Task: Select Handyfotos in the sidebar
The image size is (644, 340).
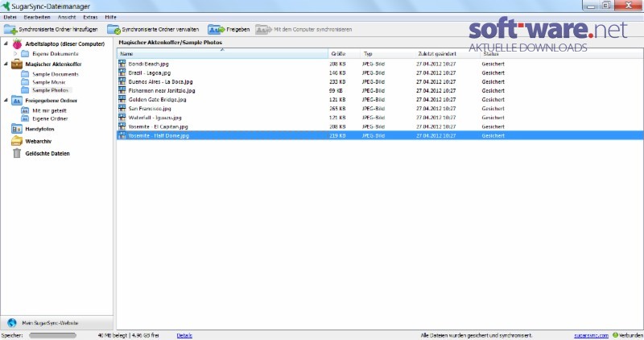Action: pos(39,129)
